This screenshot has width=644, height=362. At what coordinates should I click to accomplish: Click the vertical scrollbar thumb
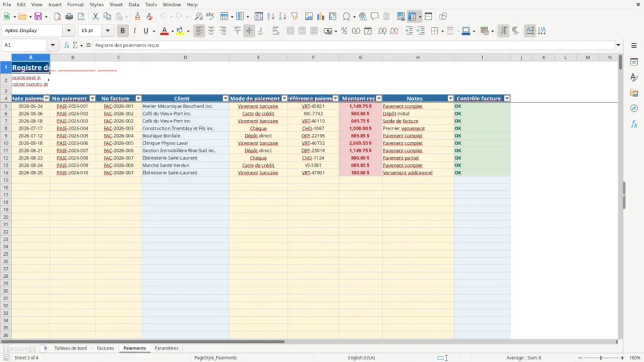point(620,62)
